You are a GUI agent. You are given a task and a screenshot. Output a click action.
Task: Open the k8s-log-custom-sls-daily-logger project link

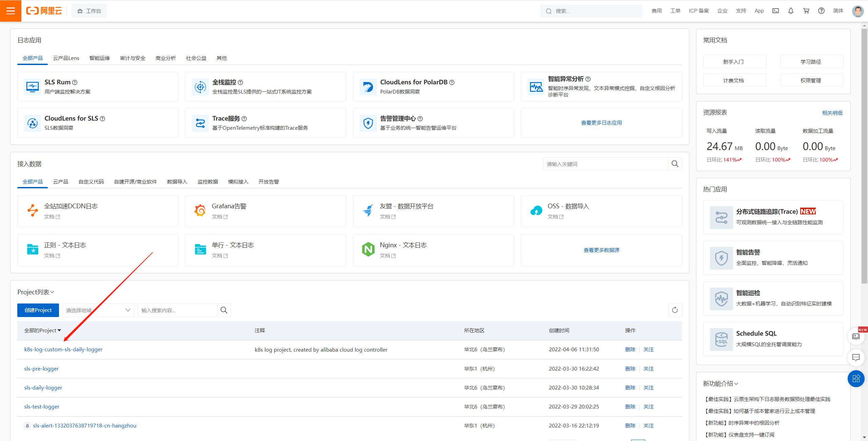[x=63, y=349]
